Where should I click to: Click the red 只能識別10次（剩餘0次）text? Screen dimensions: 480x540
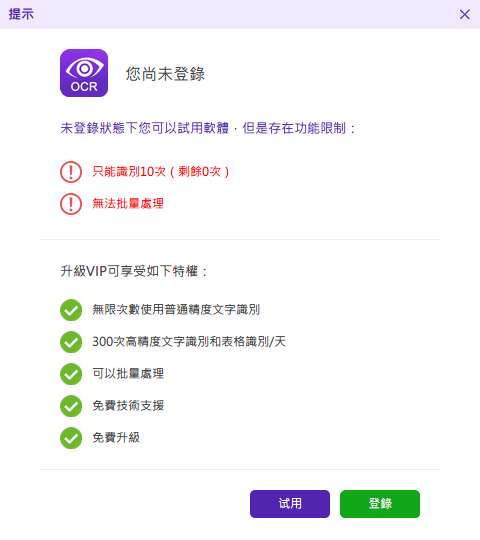pos(161,172)
